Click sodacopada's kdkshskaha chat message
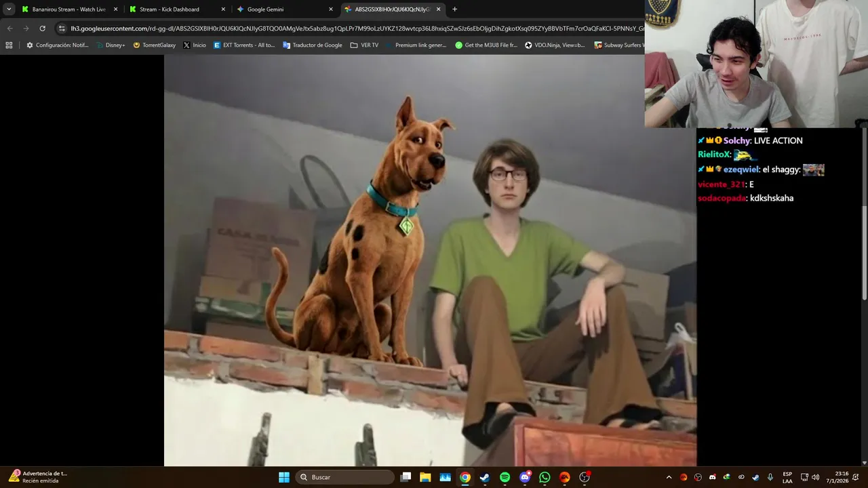Screen dimensions: 868x488 click(772, 198)
